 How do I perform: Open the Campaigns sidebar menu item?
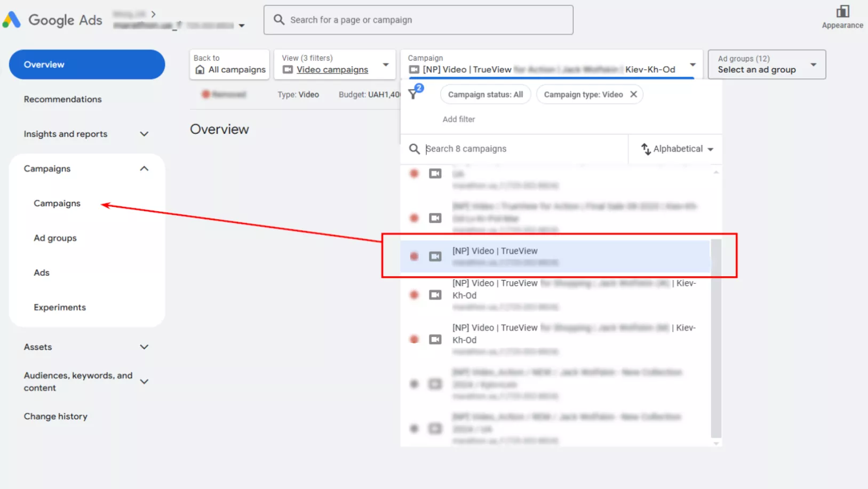57,203
